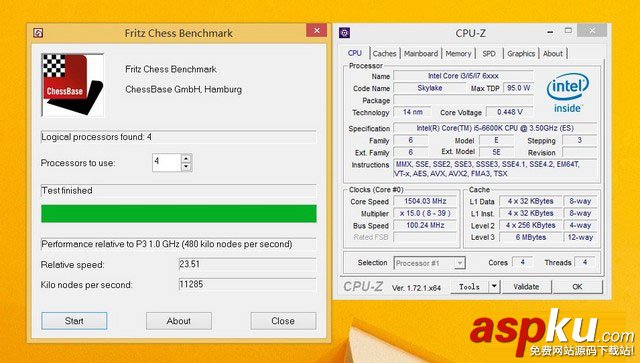Minimize the CPU-Z window
The image size is (640, 363).
tap(550, 31)
